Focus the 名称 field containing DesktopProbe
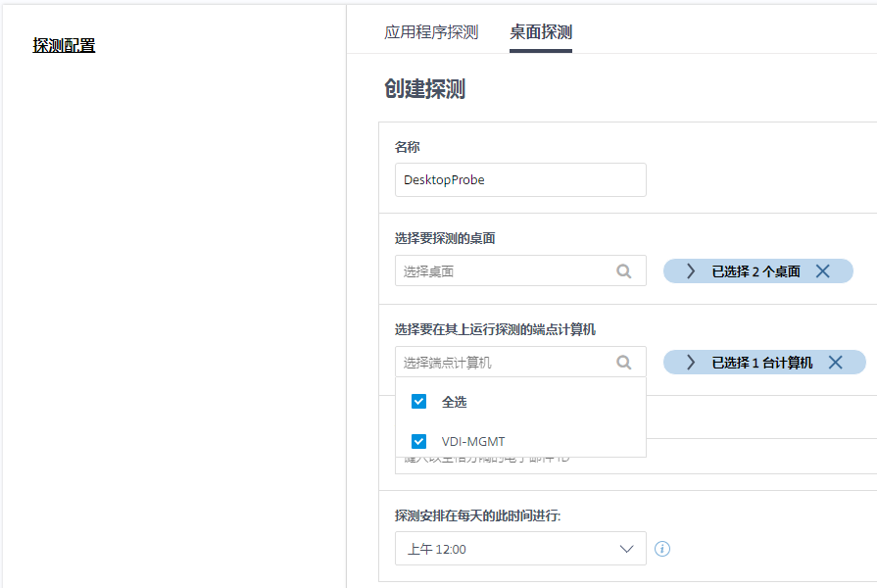Image resolution: width=877 pixels, height=588 pixels. 519,180
